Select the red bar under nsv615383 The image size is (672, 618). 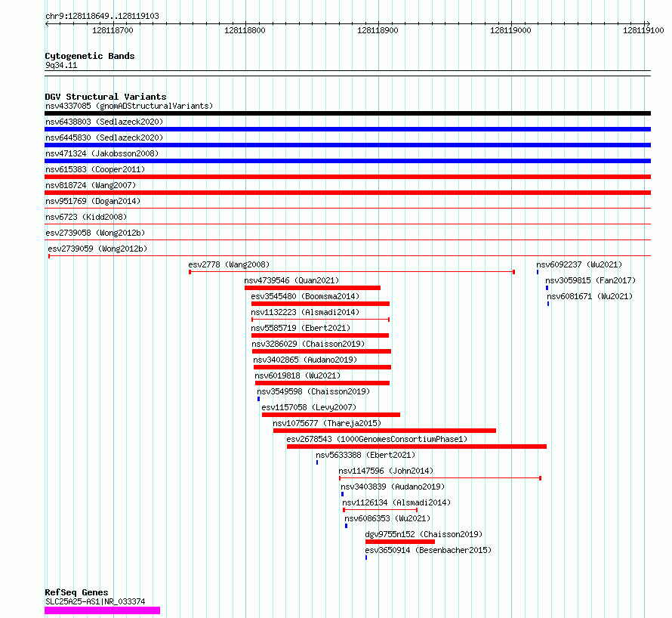pos(347,177)
